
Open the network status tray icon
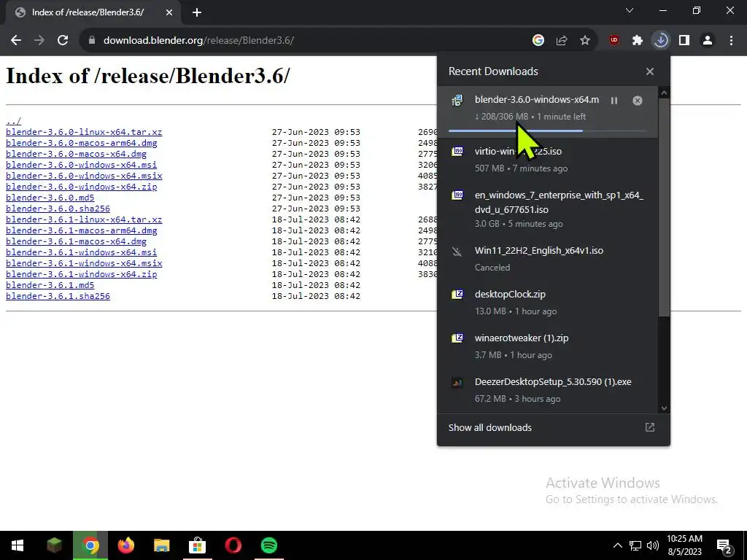click(635, 545)
